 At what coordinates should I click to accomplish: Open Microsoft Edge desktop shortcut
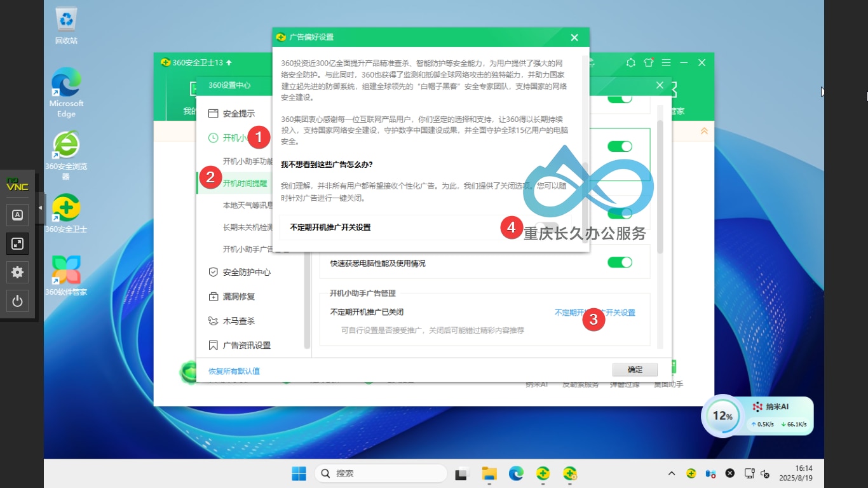tap(66, 93)
